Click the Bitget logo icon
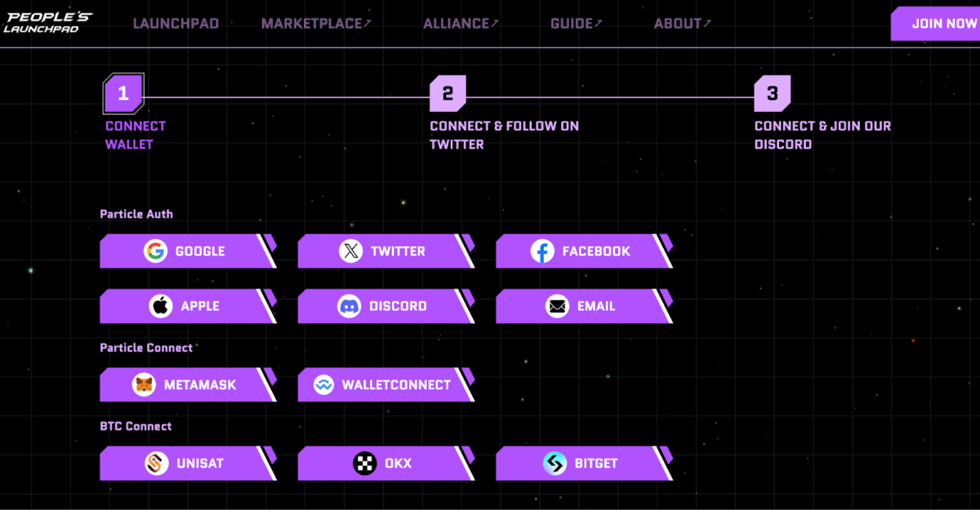 click(555, 463)
